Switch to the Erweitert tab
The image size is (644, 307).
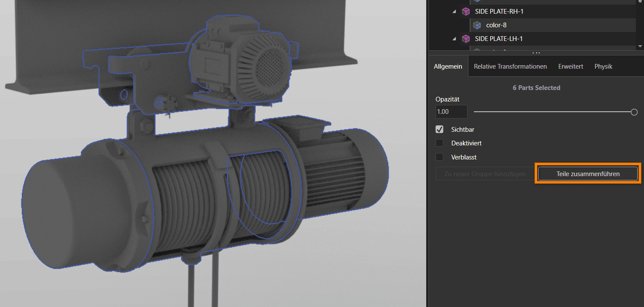click(x=570, y=67)
